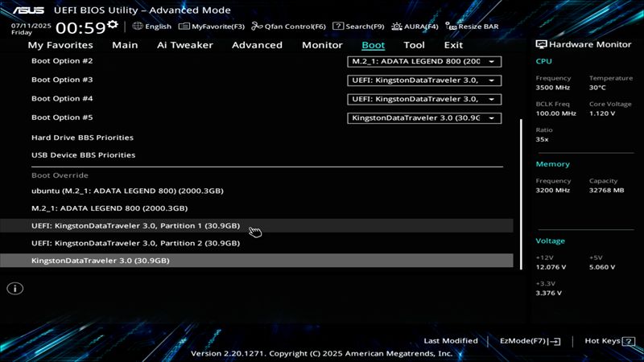This screenshot has height=362, width=644.
Task: Open USB Device BBS Priorities
Action: coord(83,154)
